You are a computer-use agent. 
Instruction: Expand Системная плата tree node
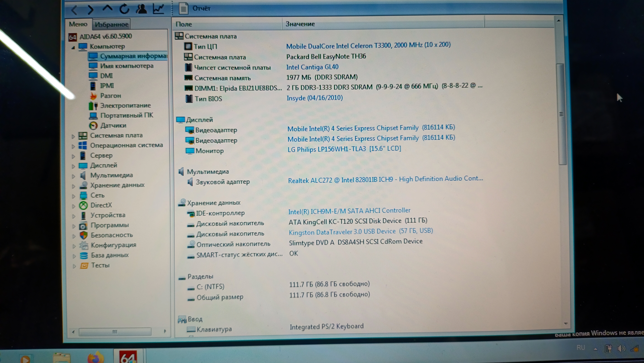click(73, 136)
